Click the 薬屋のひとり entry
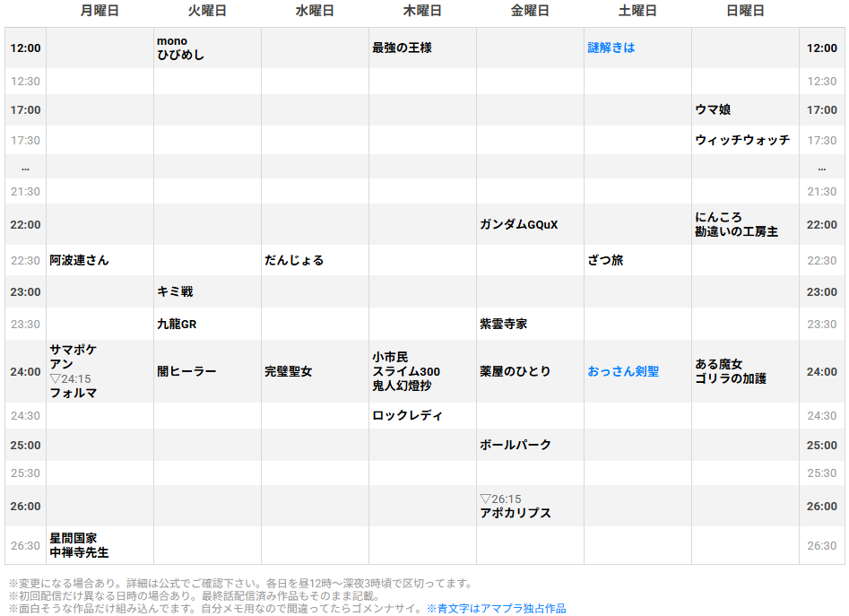The image size is (849, 616). coord(515,371)
